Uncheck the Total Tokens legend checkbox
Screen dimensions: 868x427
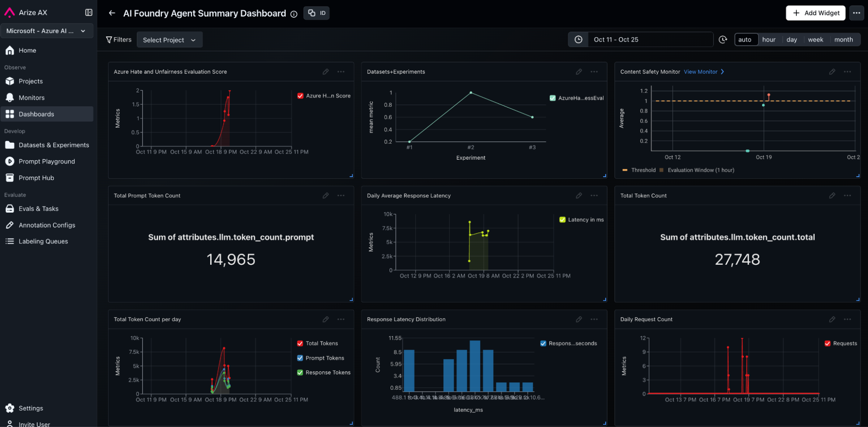tap(300, 343)
